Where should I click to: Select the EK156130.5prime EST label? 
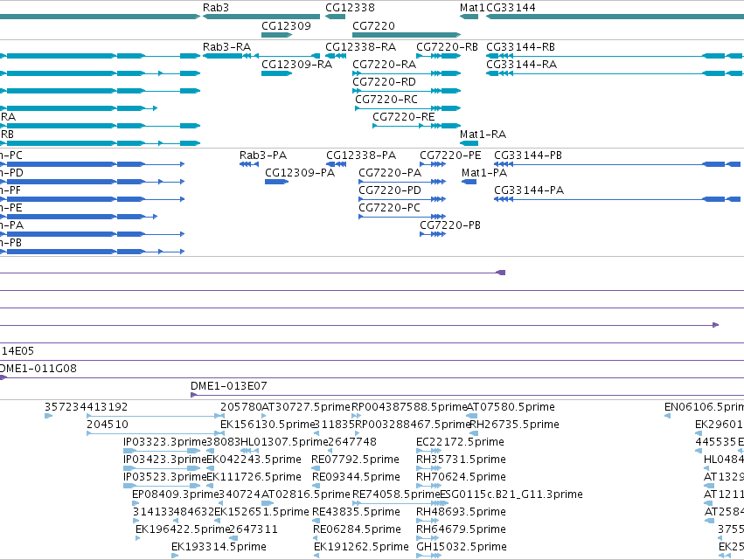click(x=268, y=425)
